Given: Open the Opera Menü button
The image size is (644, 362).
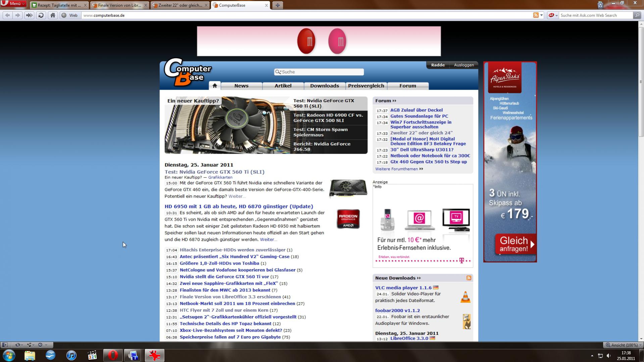Looking at the screenshot, I should click(13, 4).
